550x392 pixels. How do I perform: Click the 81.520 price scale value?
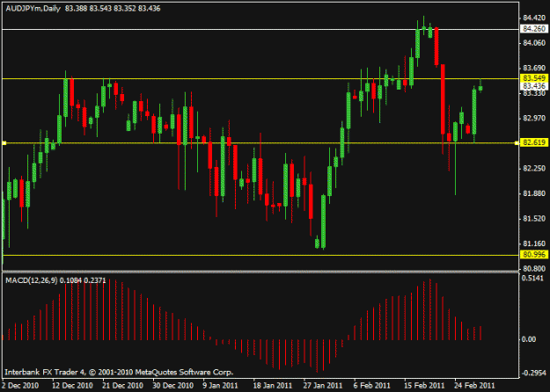point(534,219)
